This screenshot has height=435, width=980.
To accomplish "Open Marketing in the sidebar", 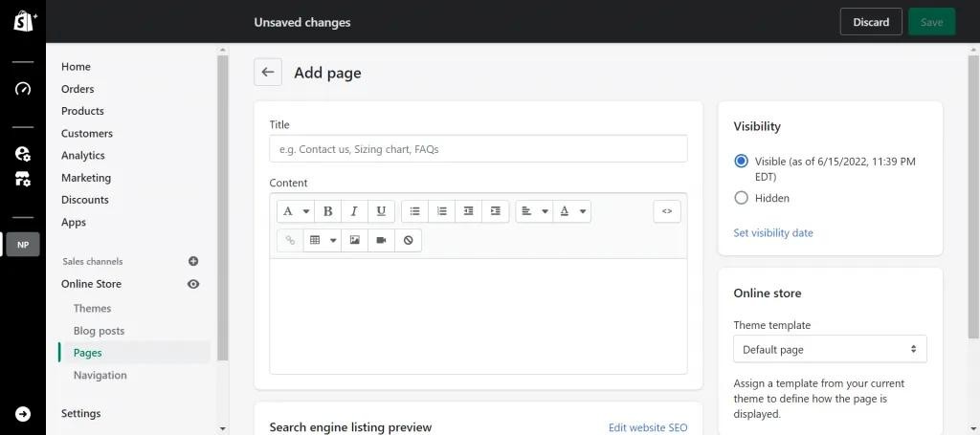I will (x=85, y=178).
